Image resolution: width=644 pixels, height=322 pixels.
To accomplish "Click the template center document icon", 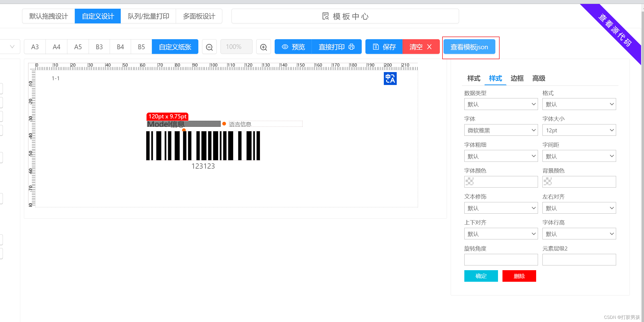I will [x=325, y=16].
